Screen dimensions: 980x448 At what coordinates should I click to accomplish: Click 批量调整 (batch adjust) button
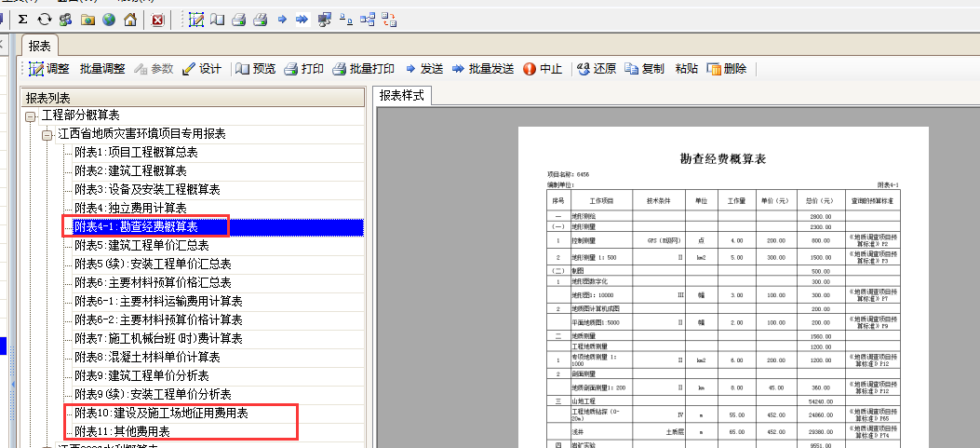[102, 69]
